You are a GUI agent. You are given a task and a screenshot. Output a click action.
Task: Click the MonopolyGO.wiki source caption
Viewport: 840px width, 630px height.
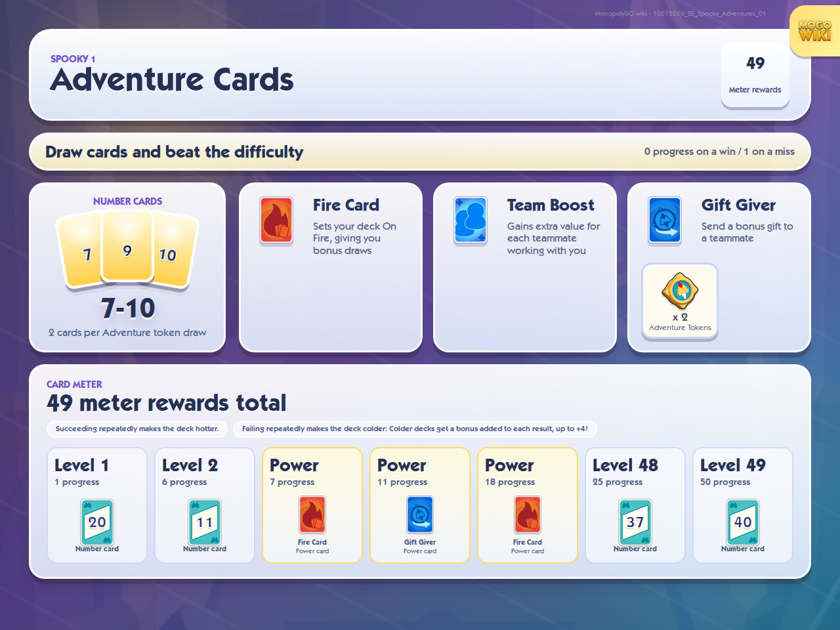point(680,14)
